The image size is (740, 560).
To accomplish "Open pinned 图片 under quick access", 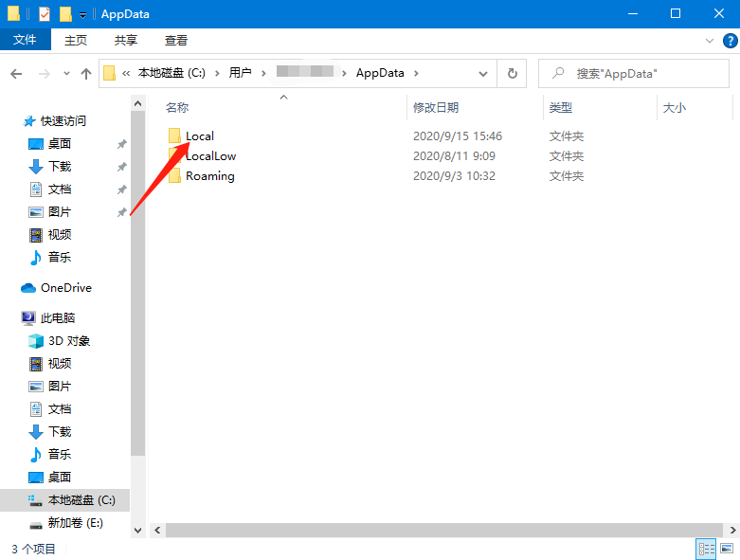I will point(60,212).
